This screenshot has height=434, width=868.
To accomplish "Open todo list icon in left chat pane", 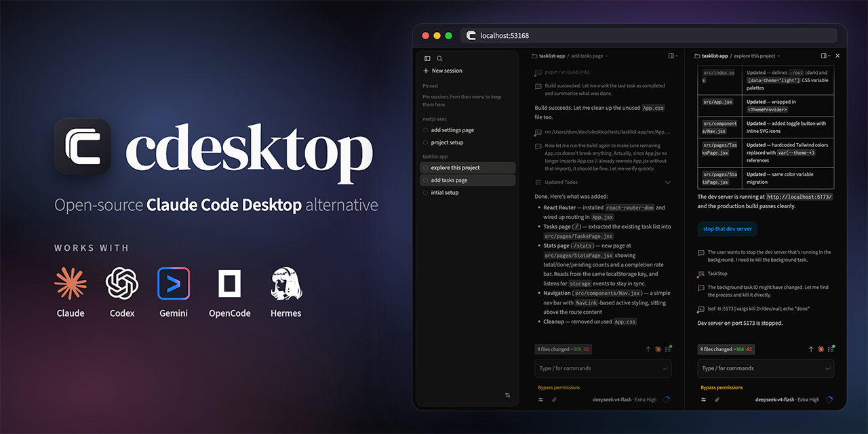I will [x=668, y=349].
